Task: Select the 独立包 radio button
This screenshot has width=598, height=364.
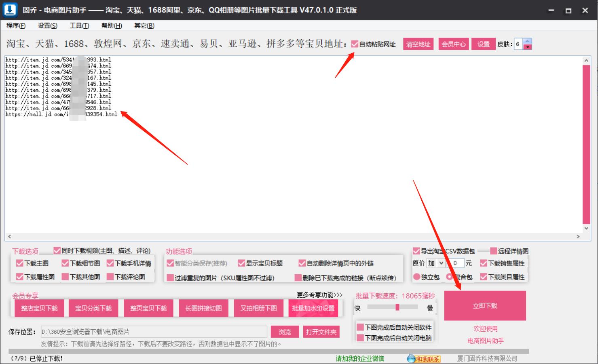Action: pos(417,277)
